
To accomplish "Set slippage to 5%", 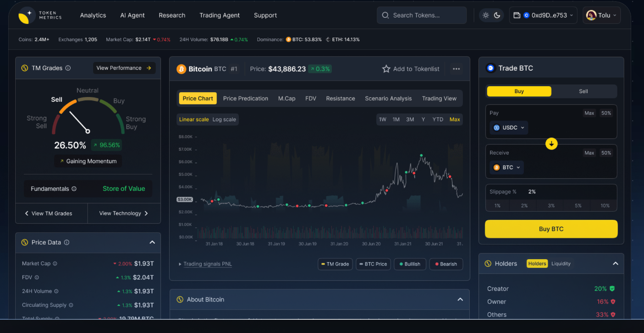I will click(578, 206).
